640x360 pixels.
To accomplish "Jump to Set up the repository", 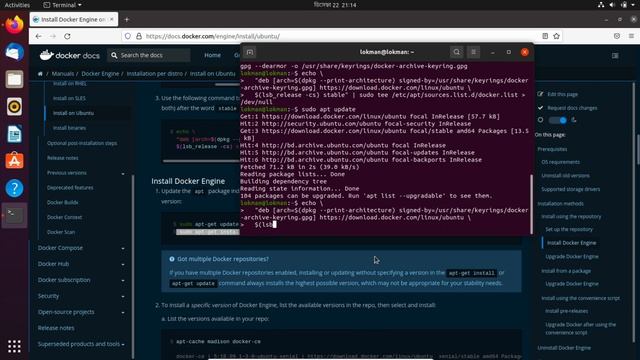I will (569, 229).
